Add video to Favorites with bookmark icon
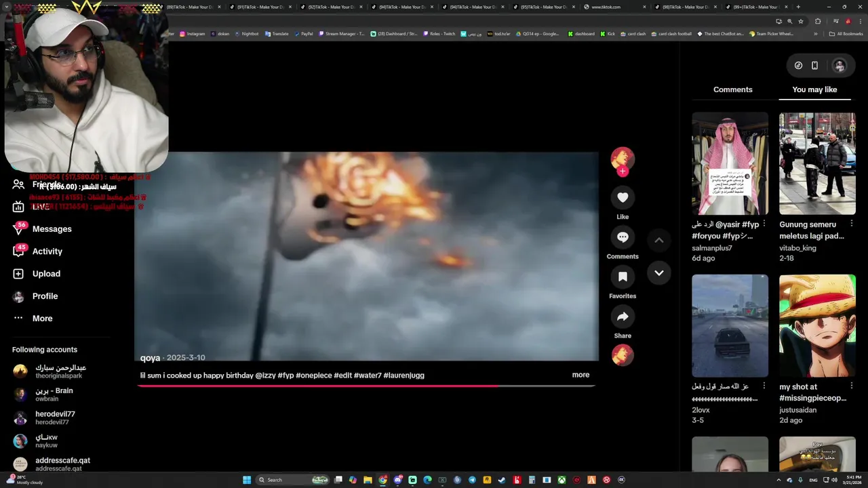The width and height of the screenshot is (868, 488). click(x=623, y=277)
